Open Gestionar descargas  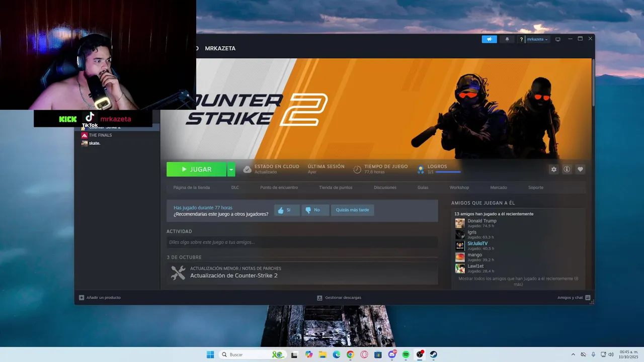pos(339,298)
